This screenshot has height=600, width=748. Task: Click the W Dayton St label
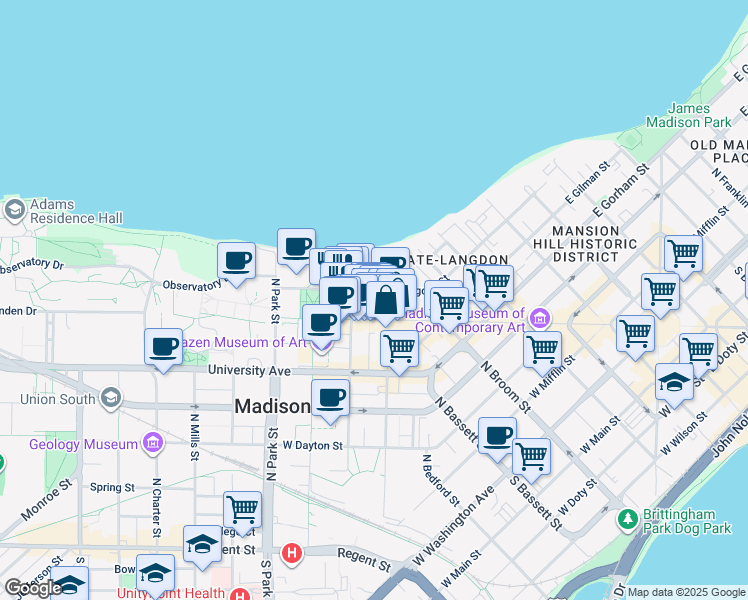[x=312, y=445]
